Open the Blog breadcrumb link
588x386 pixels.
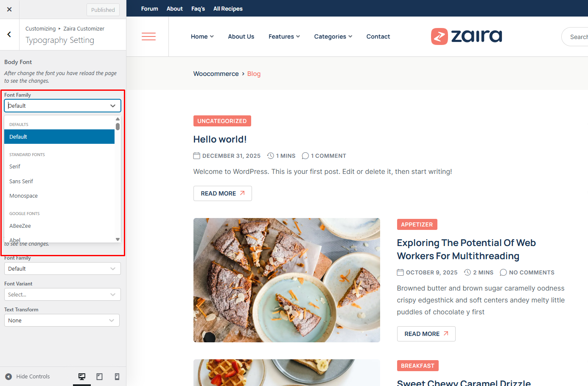pyautogui.click(x=254, y=74)
